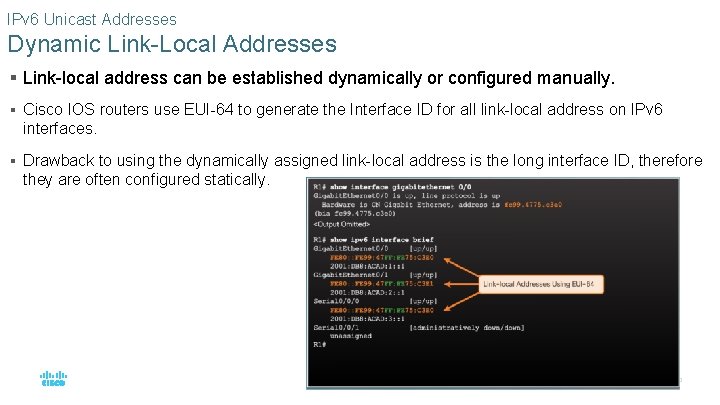Click the "[administratively down/down]" status
Screen dimensions: 720x405
(467, 328)
